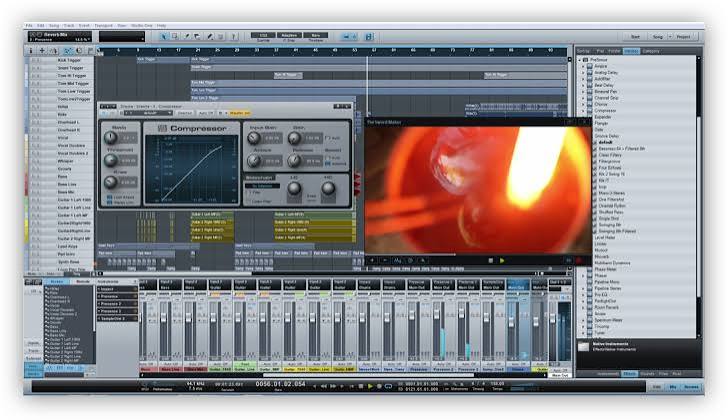Toggle the Look Ahead checkbox in Compressor
The height and width of the screenshot is (420, 728).
pos(110,197)
